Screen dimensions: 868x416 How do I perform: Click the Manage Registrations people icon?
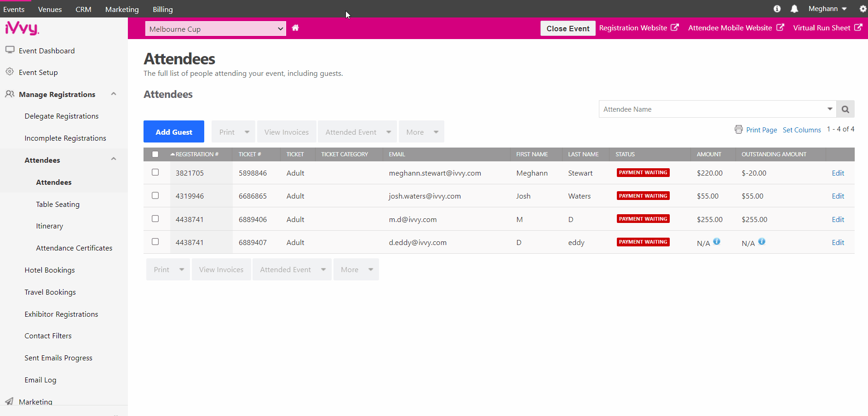pyautogui.click(x=10, y=94)
